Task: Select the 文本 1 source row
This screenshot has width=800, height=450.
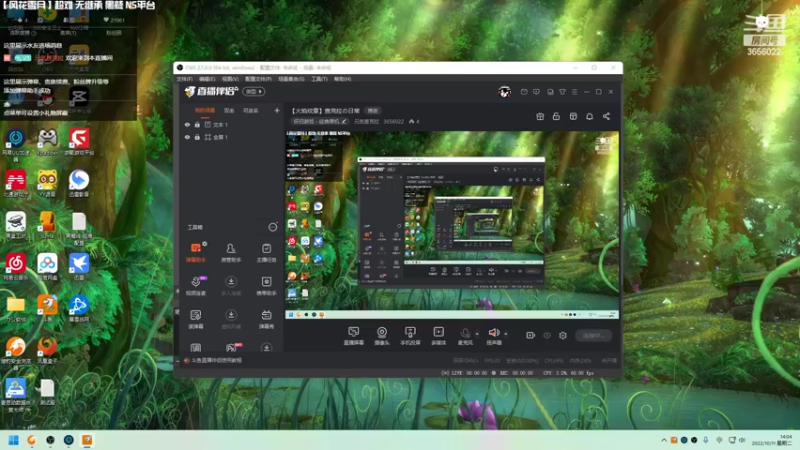Action: click(x=232, y=124)
